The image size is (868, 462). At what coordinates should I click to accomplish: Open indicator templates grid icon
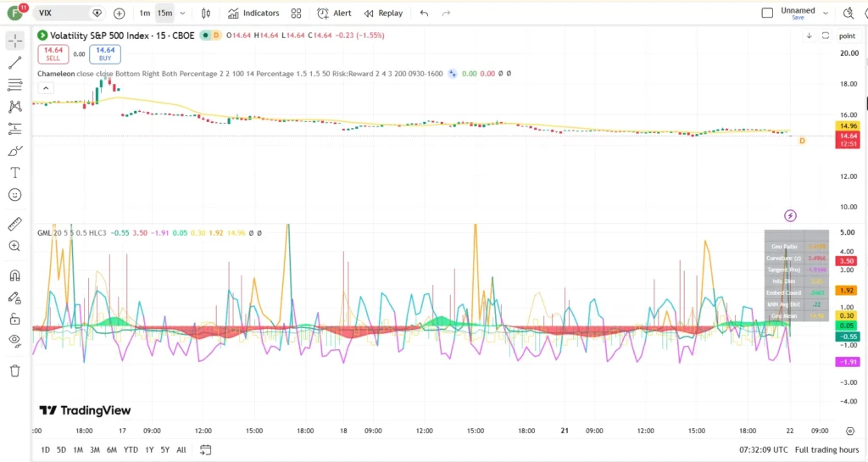[x=296, y=14]
